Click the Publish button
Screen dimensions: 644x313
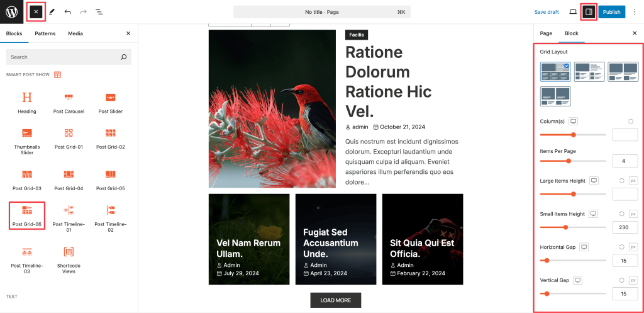[x=611, y=12]
